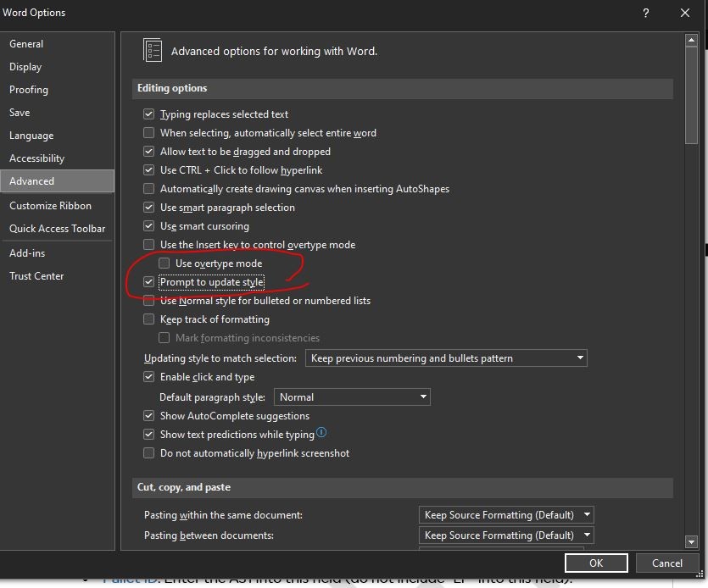The image size is (708, 588).
Task: Open Pasting between documents dropdown
Action: click(x=505, y=535)
